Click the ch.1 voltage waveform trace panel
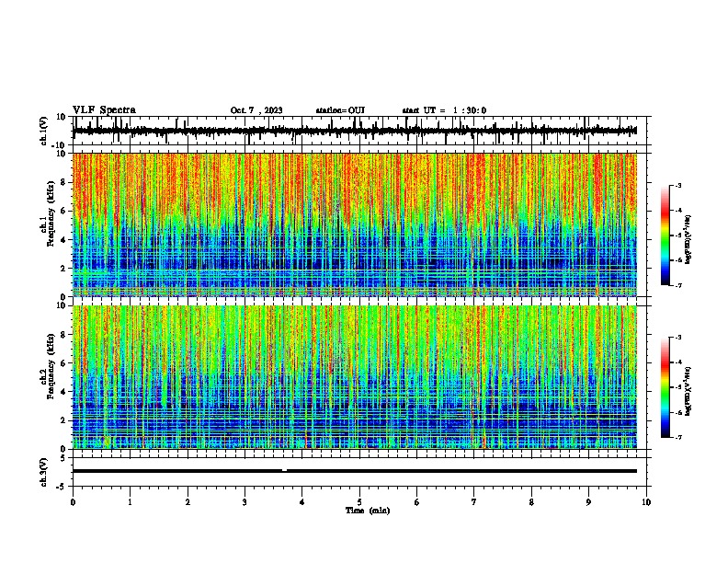 (x=358, y=131)
